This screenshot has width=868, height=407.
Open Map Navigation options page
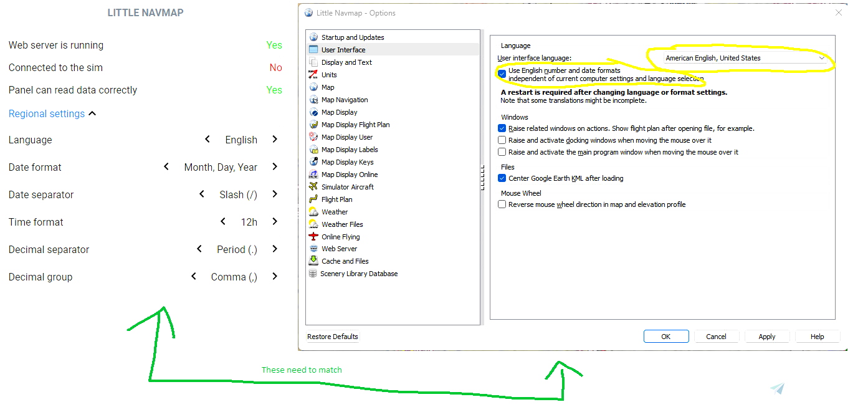[393, 100]
